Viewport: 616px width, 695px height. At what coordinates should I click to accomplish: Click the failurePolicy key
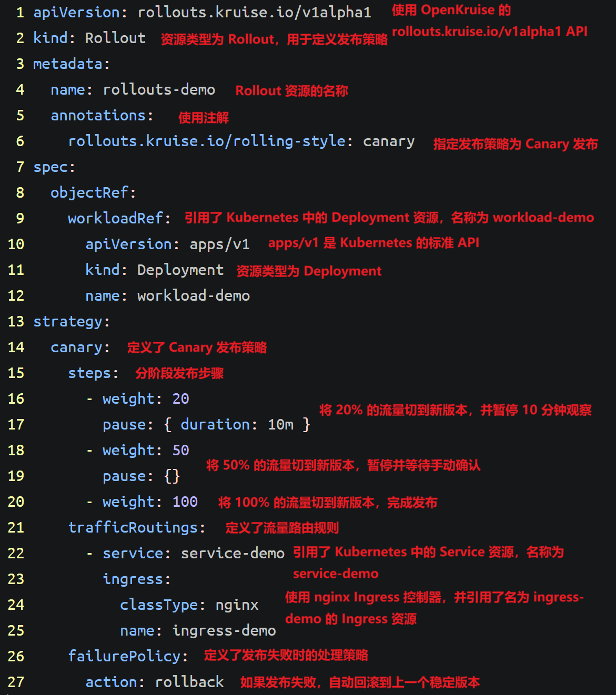pyautogui.click(x=124, y=656)
